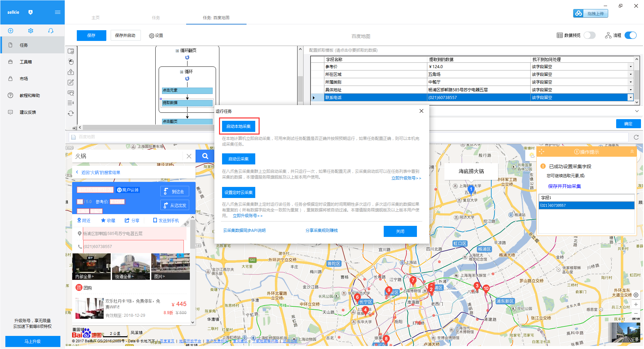Click the first workflow toolbar icon at top
Screen dimensions: 644x349
(71, 51)
